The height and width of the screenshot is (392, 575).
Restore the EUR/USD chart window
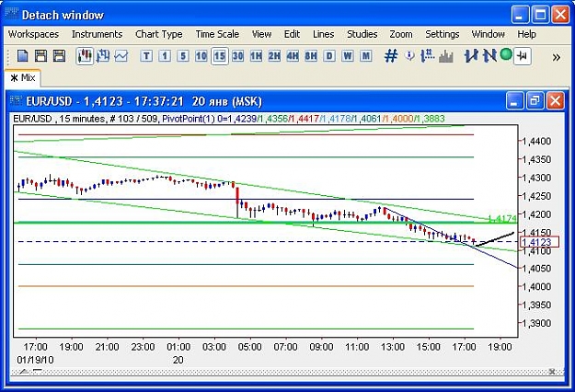point(535,101)
